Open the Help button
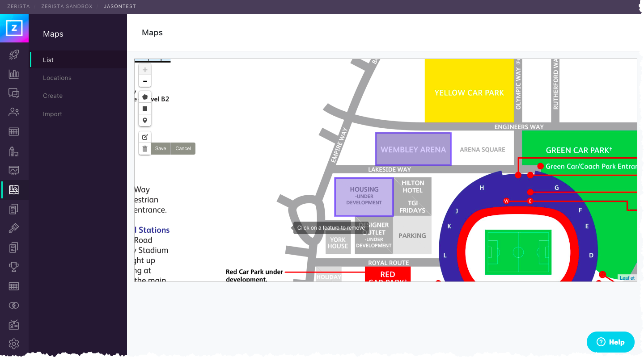This screenshot has width=644, height=357. pyautogui.click(x=610, y=342)
